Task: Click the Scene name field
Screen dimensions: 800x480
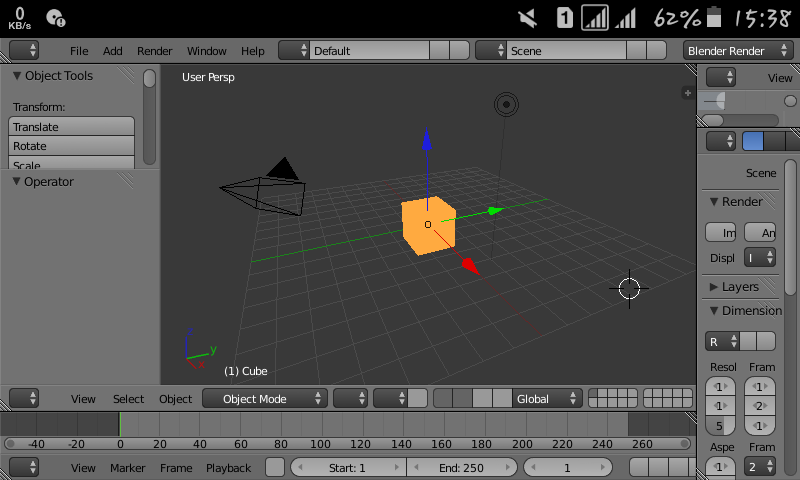Action: coord(566,50)
